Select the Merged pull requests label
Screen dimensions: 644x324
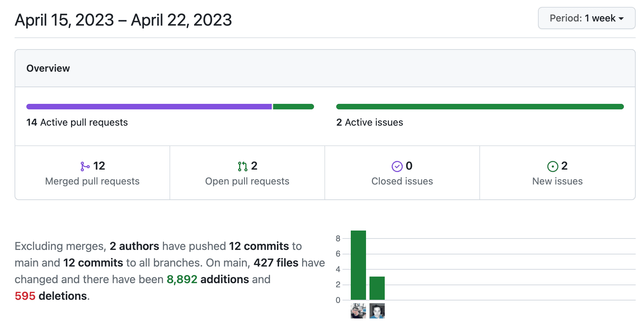click(92, 181)
